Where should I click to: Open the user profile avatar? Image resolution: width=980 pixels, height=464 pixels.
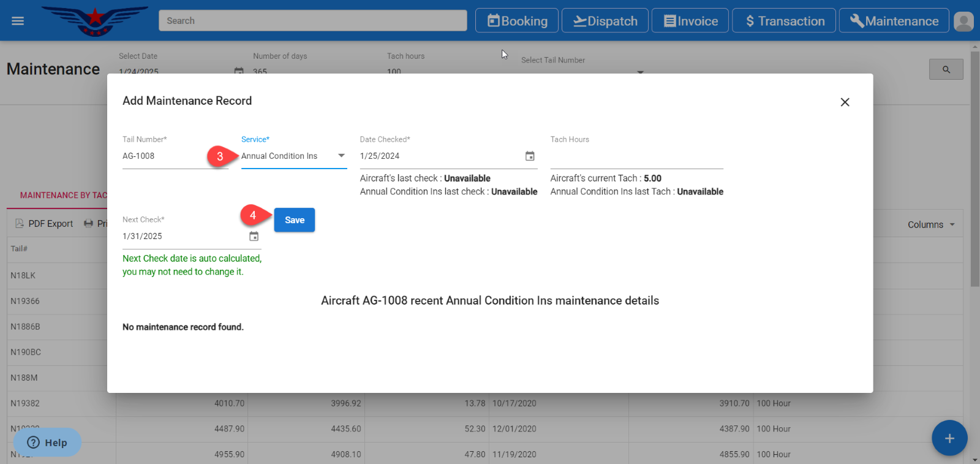click(x=963, y=21)
